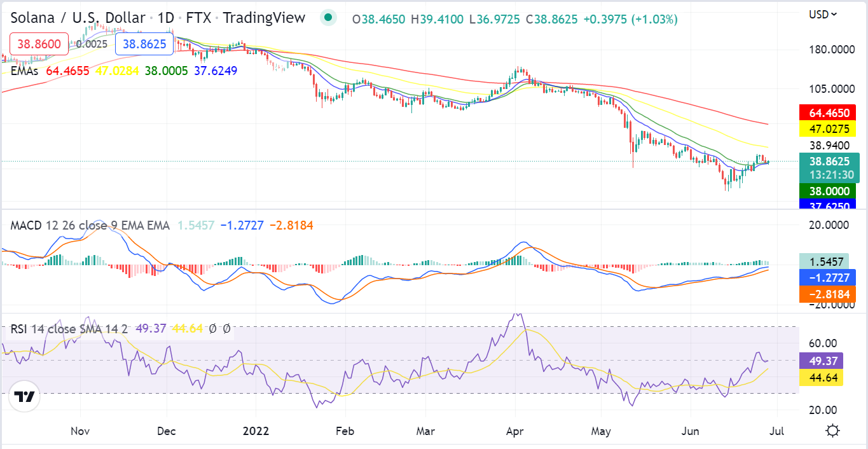This screenshot has width=868, height=449.
Task: Click the yellow EMA value 47.0284
Action: point(117,71)
